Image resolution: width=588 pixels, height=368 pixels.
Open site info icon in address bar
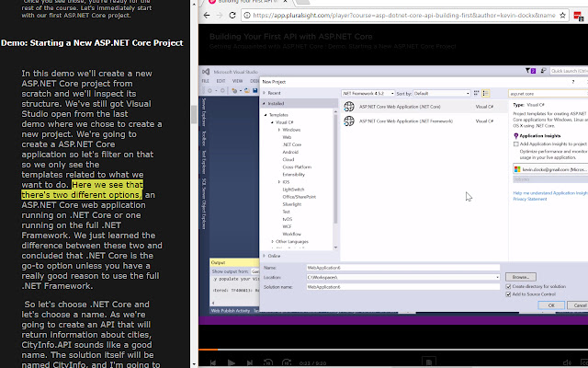247,16
